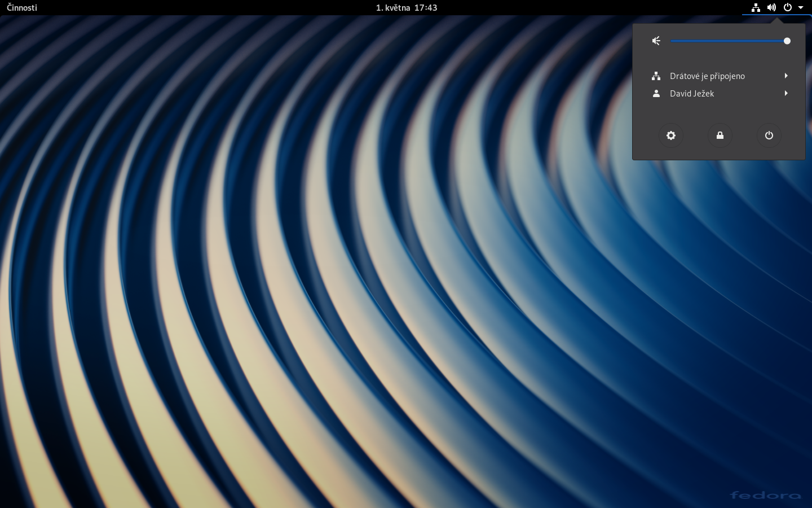The image size is (812, 508).
Task: Open system settings via the gear icon
Action: click(671, 135)
